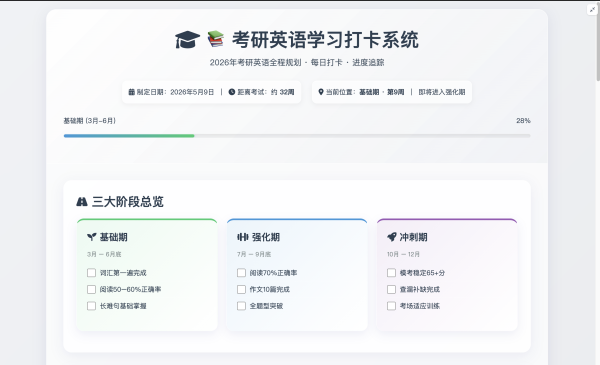Check the 考场适应训练 checkbox
Screen dimensions: 600x365
click(391, 306)
